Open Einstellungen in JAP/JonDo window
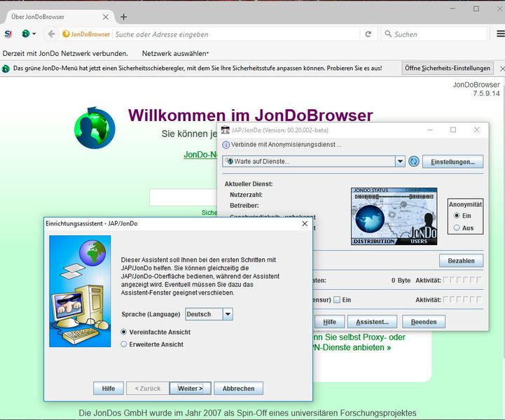This screenshot has height=420, width=505. point(453,162)
